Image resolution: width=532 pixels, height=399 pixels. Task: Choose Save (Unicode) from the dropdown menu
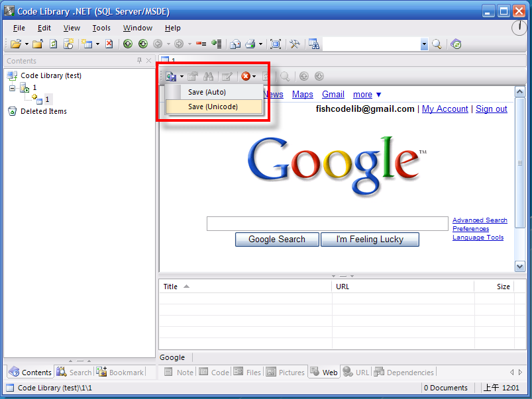tap(214, 107)
